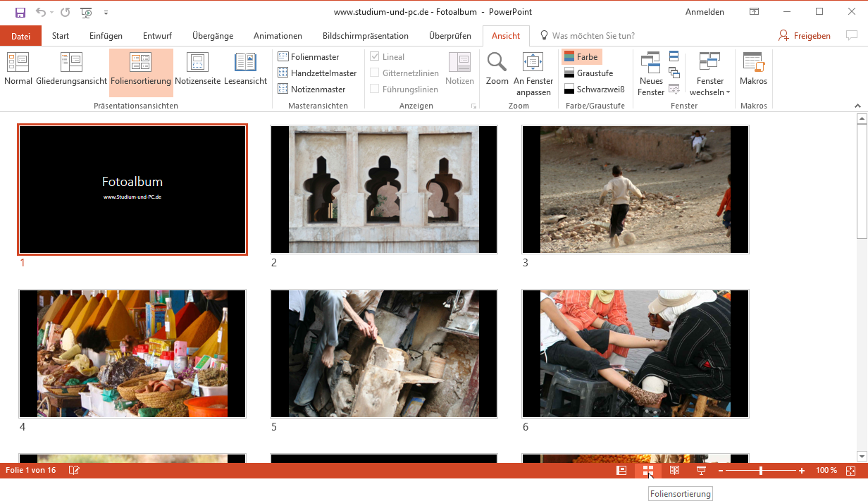This screenshot has width=868, height=501.
Task: Select the Fotoalbum title slide thumbnail
Action: 132,190
